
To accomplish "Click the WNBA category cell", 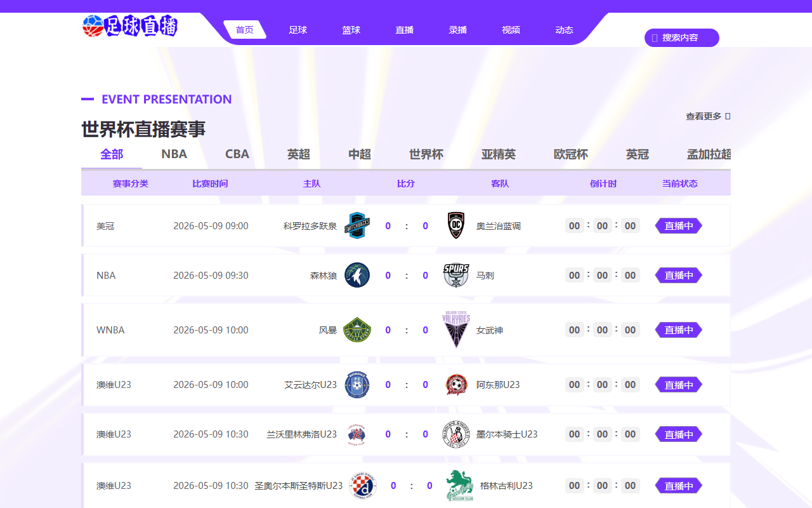I will point(110,330).
